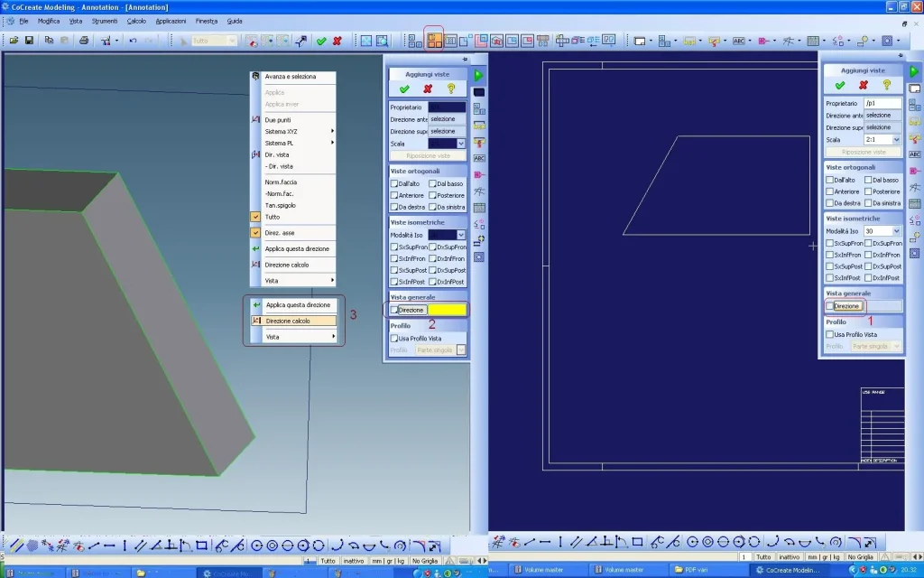
Task: Click the red X cancel icon in toolbar
Action: coord(337,41)
